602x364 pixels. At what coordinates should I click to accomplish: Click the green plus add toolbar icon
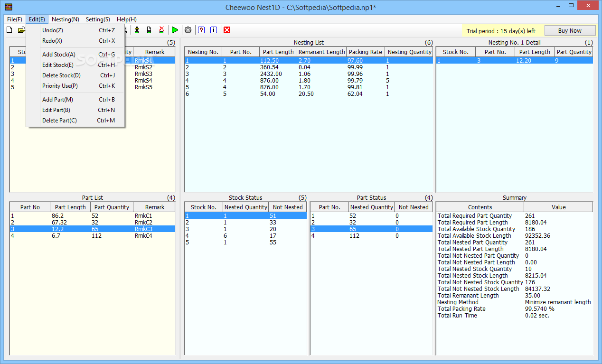point(137,30)
